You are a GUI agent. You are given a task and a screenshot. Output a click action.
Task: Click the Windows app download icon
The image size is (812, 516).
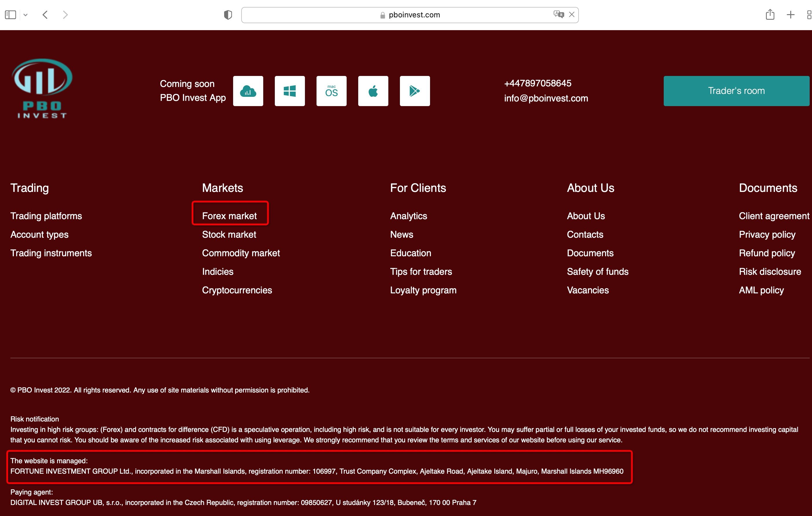click(290, 91)
